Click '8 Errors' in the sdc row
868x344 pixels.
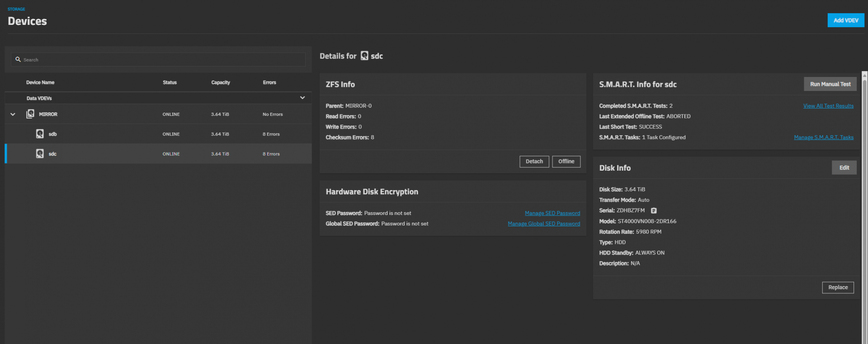click(x=271, y=154)
